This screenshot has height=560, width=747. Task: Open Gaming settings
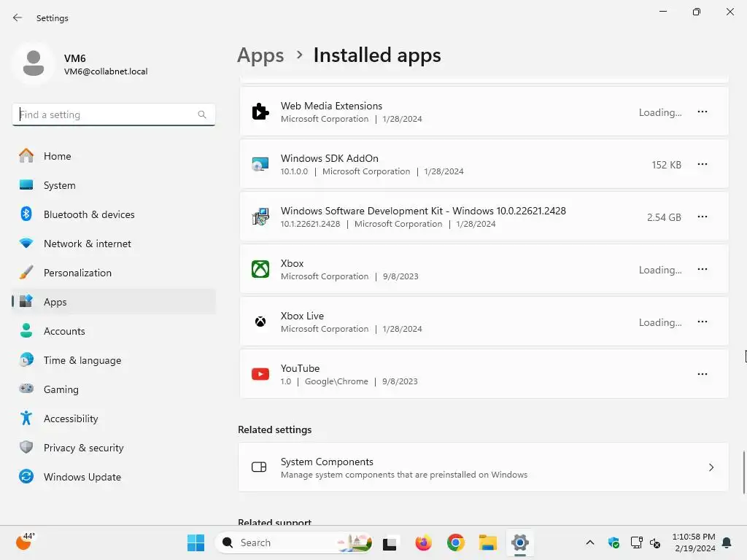(113, 389)
